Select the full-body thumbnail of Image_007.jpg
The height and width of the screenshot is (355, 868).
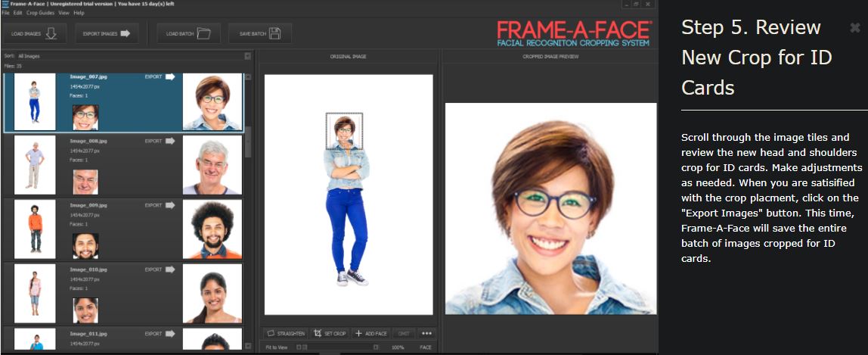(35, 102)
